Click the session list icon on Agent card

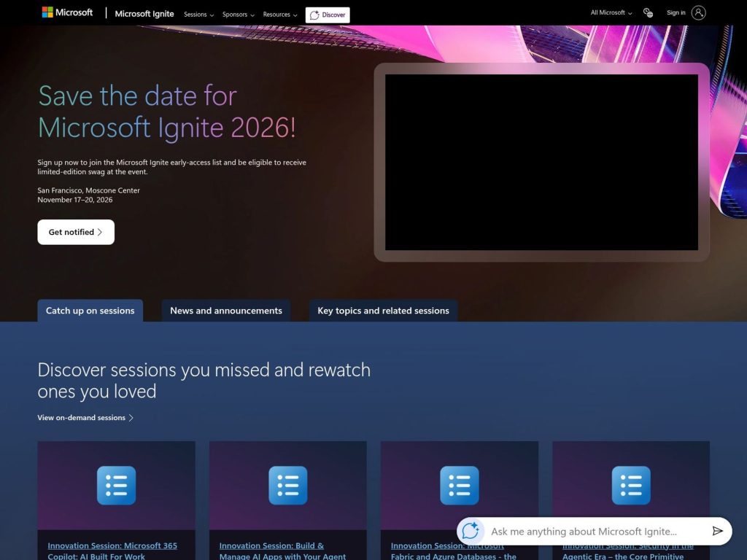287,484
